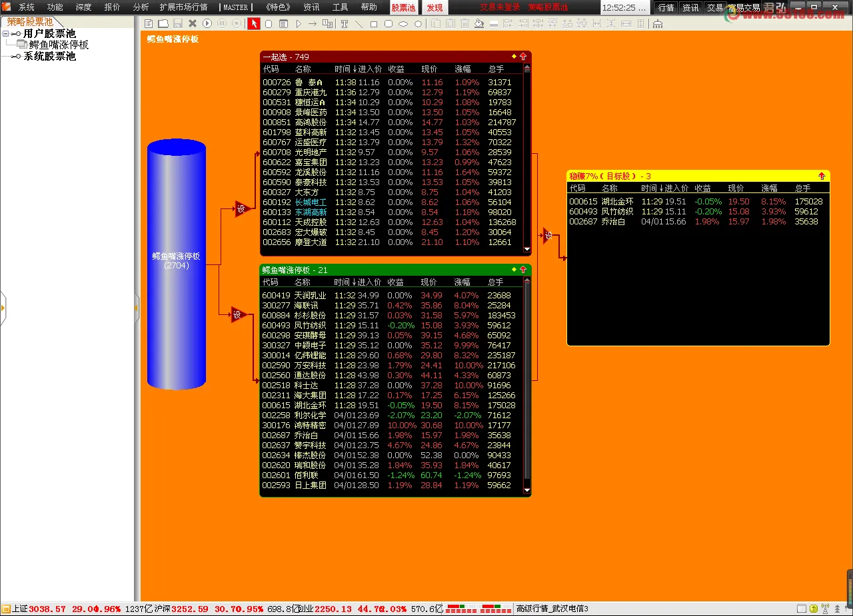853x616 pixels.
Task: Select the arrow connector tool
Action: coord(313,23)
